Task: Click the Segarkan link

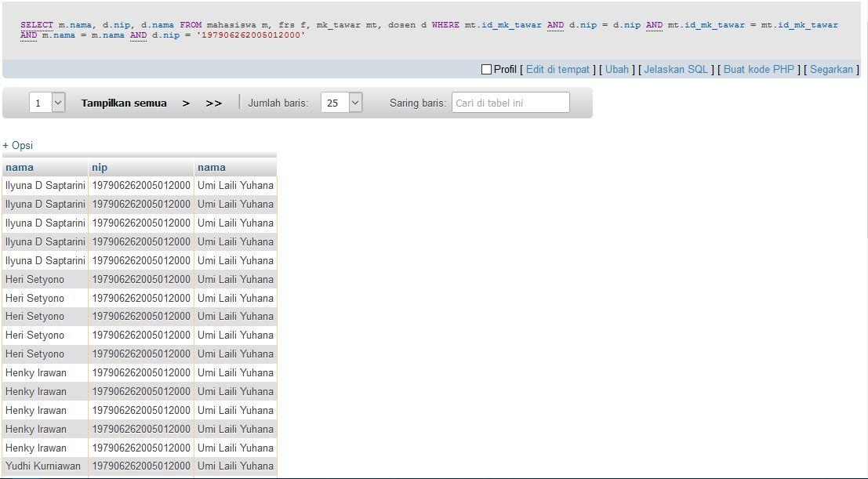Action: (x=831, y=70)
